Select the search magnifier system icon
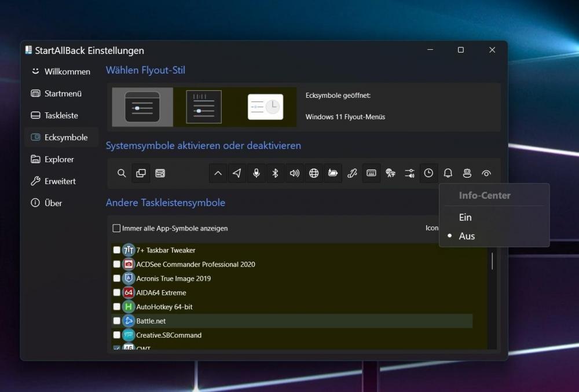579x392 pixels. 122,173
